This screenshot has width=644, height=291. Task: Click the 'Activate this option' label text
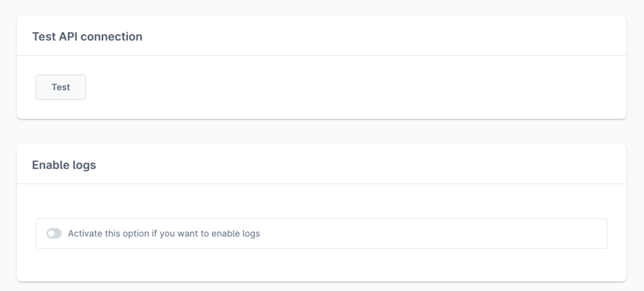(x=164, y=234)
